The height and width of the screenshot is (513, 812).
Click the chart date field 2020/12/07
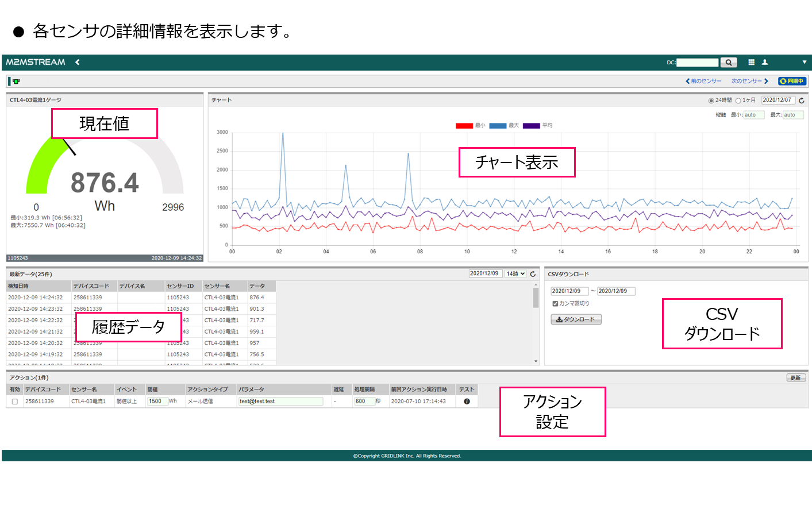tap(778, 100)
